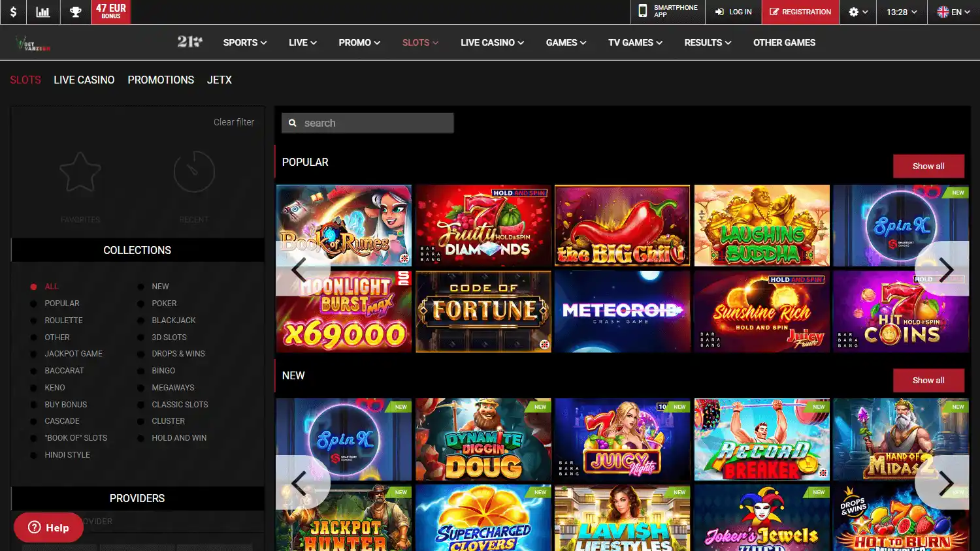This screenshot has height=551, width=980.
Task: Click the Favorites star icon
Action: [x=80, y=172]
